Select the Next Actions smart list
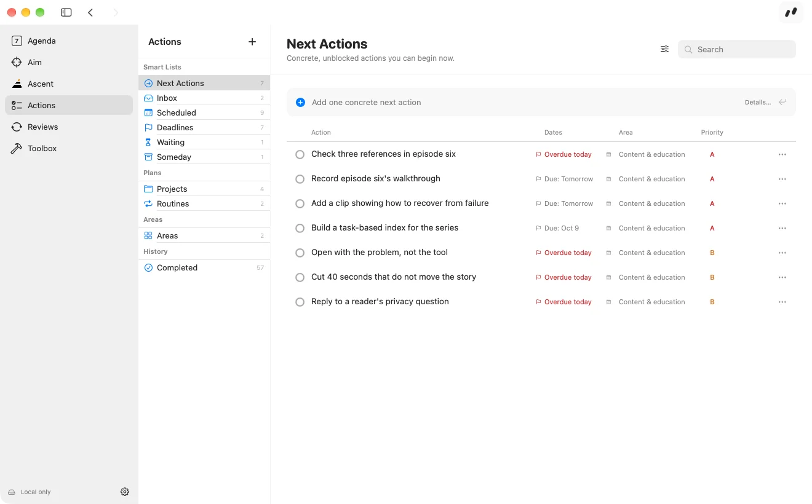 tap(204, 83)
